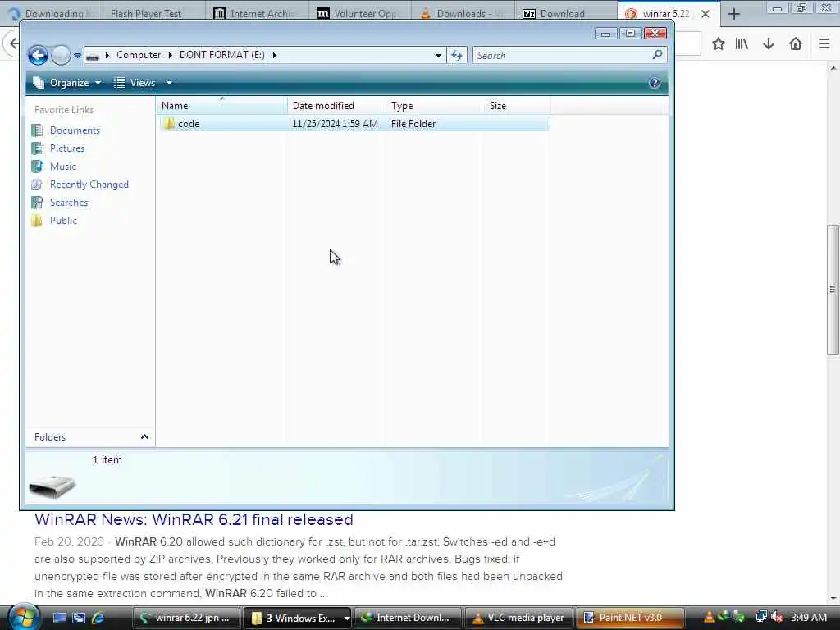Click Show Desktop quick launch icon
Viewport: 840px width, 630px height.
[59, 619]
